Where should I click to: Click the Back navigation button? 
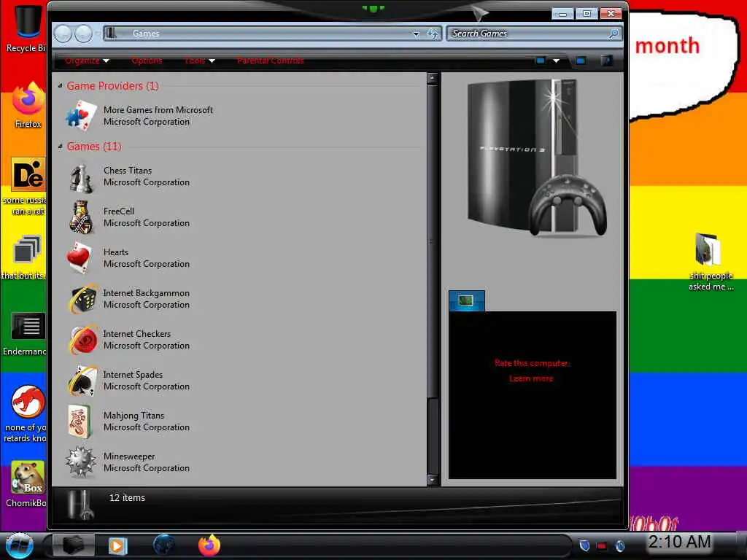point(63,34)
